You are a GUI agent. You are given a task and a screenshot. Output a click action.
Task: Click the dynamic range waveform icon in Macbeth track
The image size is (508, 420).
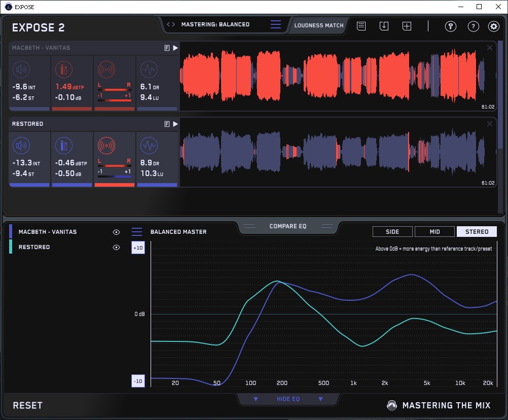149,69
